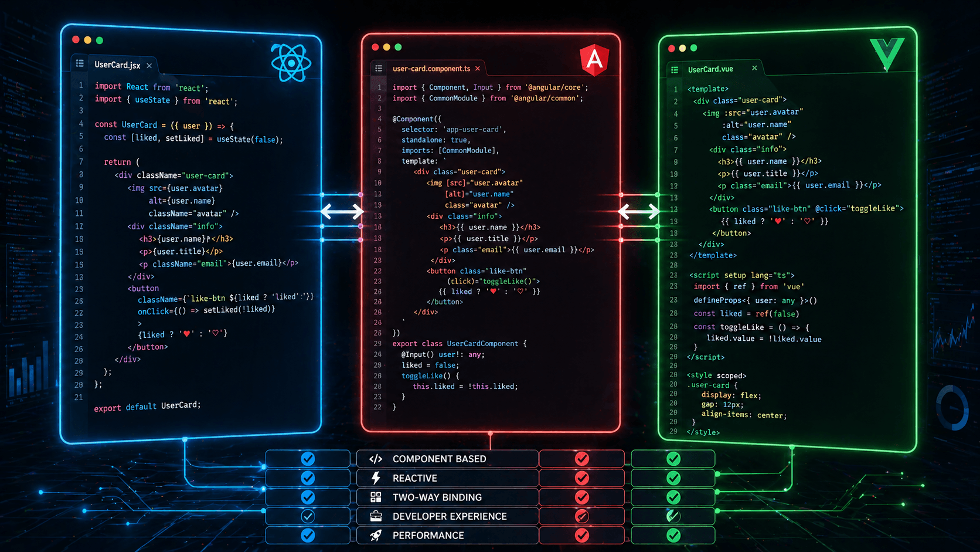Toggle blue check in Component Based row

308,459
